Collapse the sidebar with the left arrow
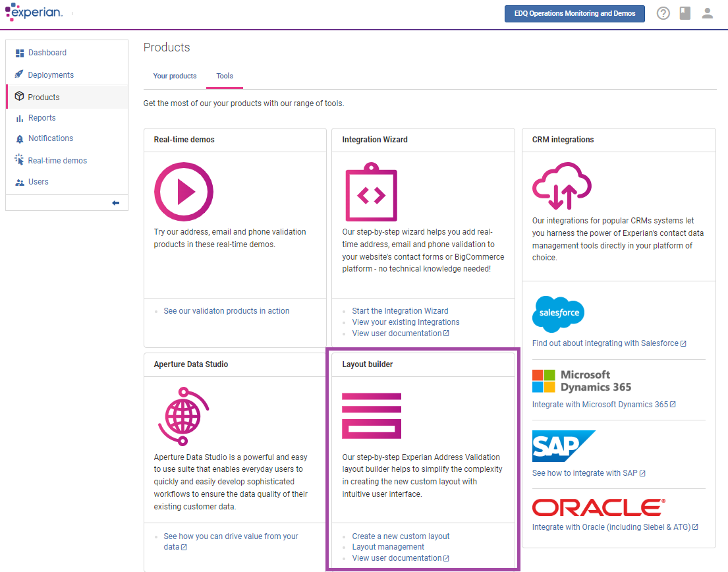 (115, 202)
